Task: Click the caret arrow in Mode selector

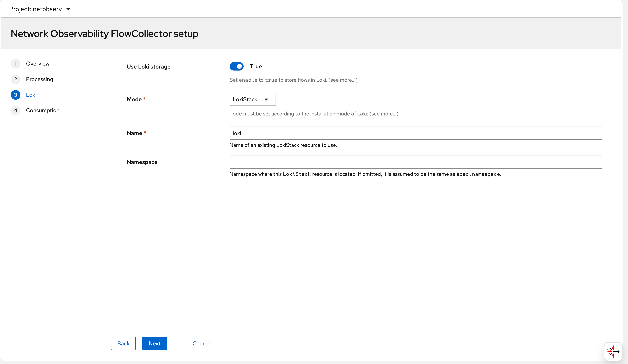Action: tap(266, 99)
